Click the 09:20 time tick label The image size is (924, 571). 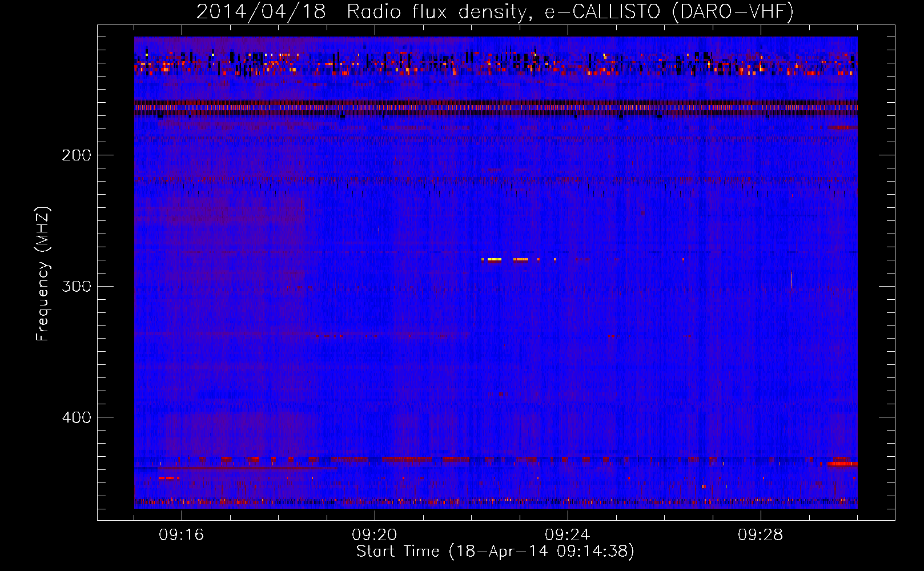(x=375, y=534)
